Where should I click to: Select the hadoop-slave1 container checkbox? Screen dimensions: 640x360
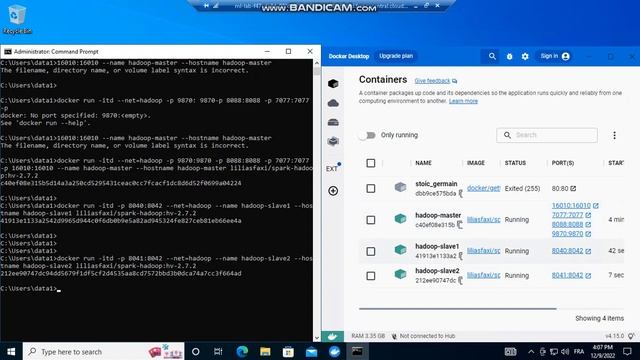tap(371, 251)
